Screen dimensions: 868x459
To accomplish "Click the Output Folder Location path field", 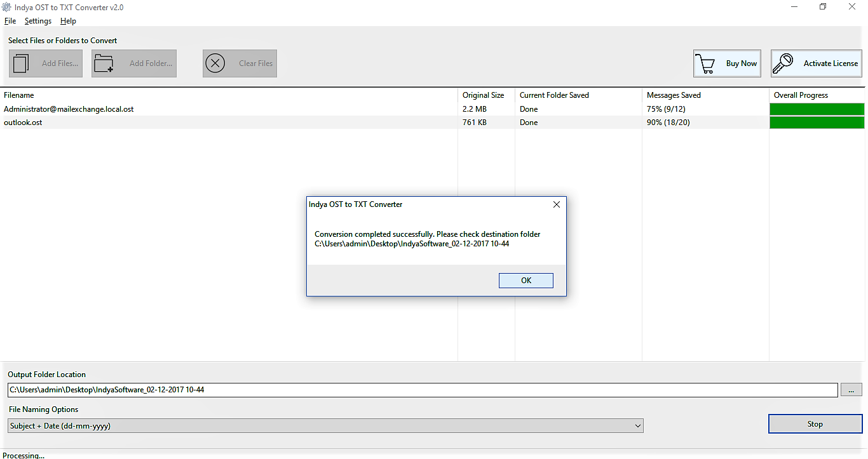I will pyautogui.click(x=423, y=390).
